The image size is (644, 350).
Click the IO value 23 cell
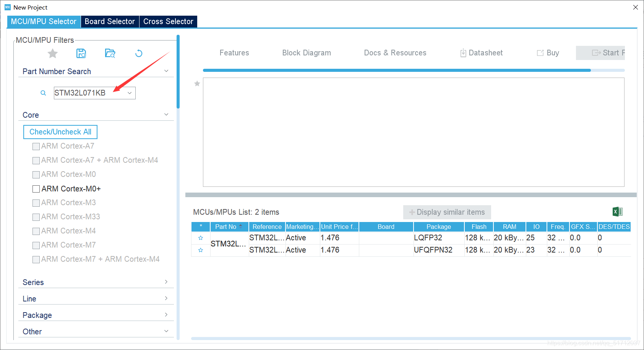(536, 250)
